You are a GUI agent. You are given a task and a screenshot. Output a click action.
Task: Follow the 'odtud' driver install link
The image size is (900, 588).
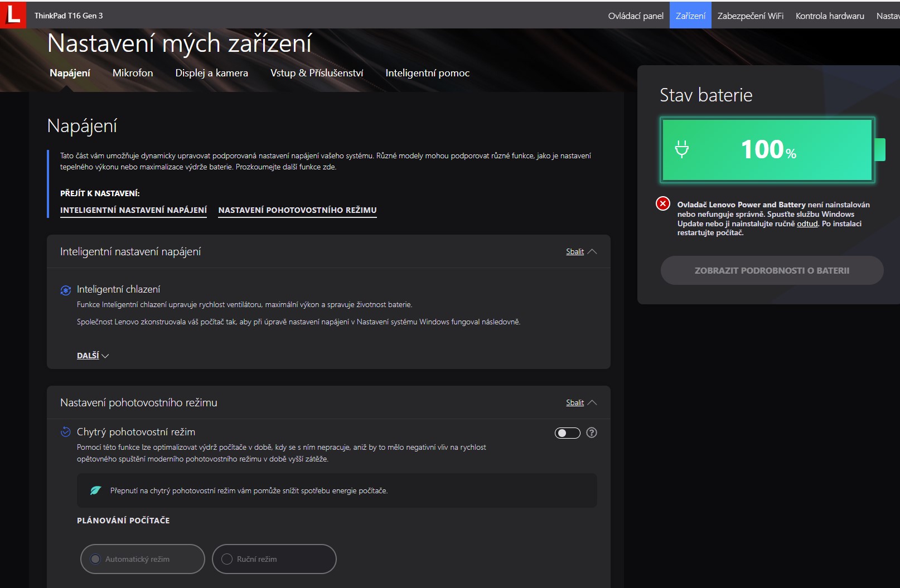(807, 223)
